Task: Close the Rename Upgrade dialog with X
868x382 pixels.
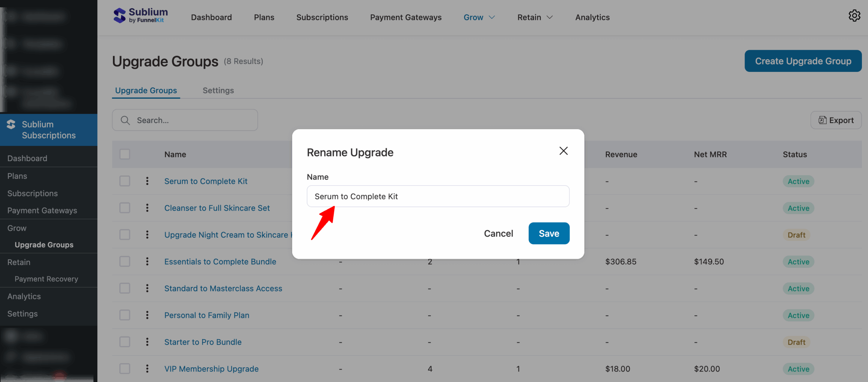Action: 563,151
